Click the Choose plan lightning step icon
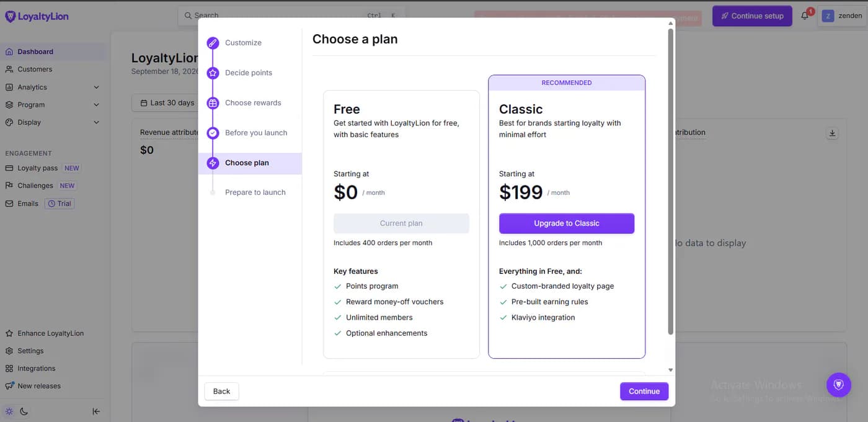The width and height of the screenshot is (868, 422). pos(213,163)
